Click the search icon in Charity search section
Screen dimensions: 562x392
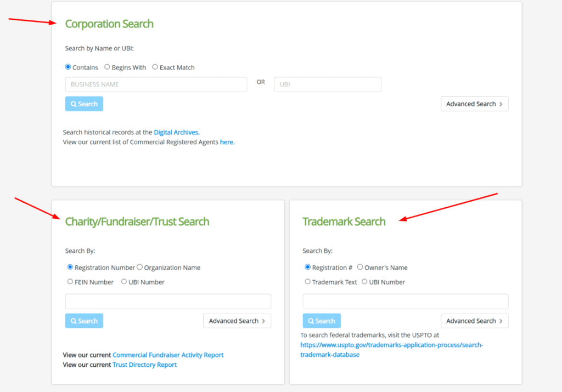(x=75, y=321)
